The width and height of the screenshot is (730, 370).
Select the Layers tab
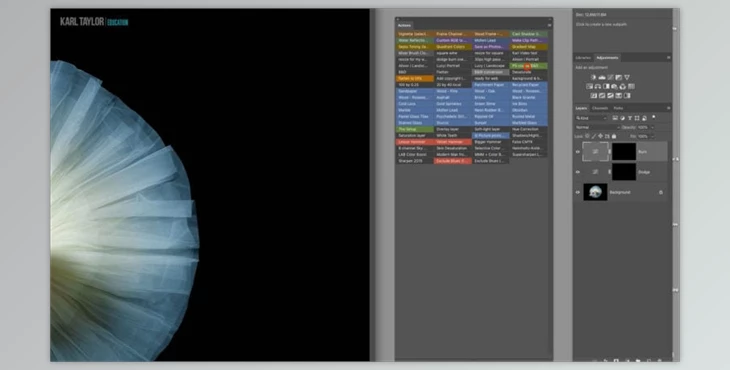click(581, 108)
